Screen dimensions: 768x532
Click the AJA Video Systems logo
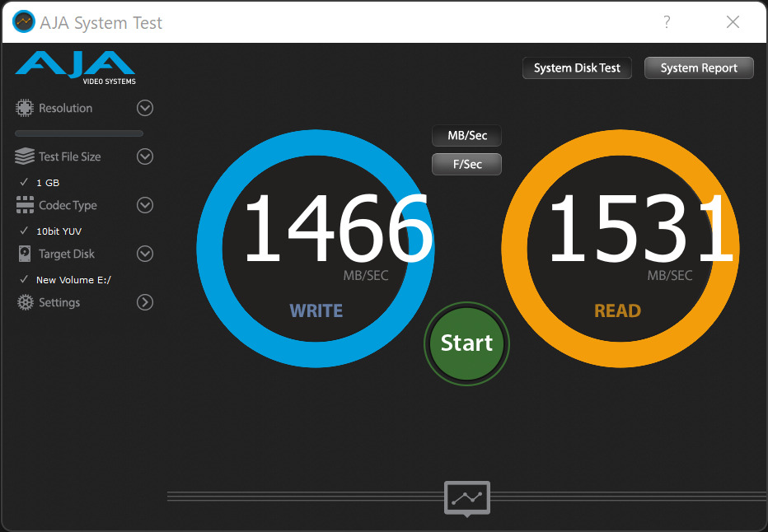(76, 68)
